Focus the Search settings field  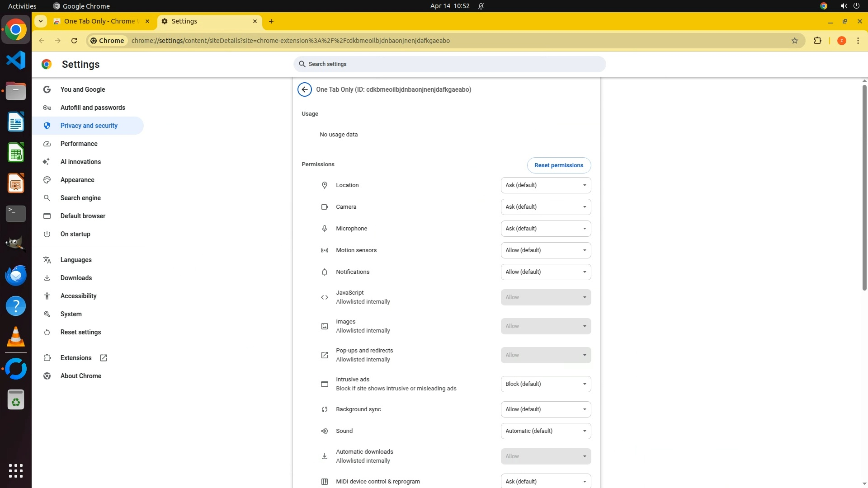tap(450, 64)
